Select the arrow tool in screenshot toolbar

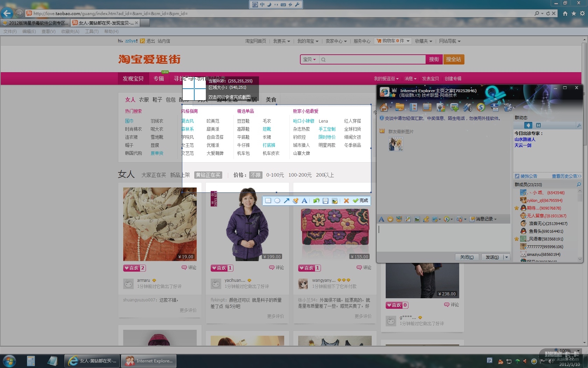pyautogui.click(x=286, y=200)
